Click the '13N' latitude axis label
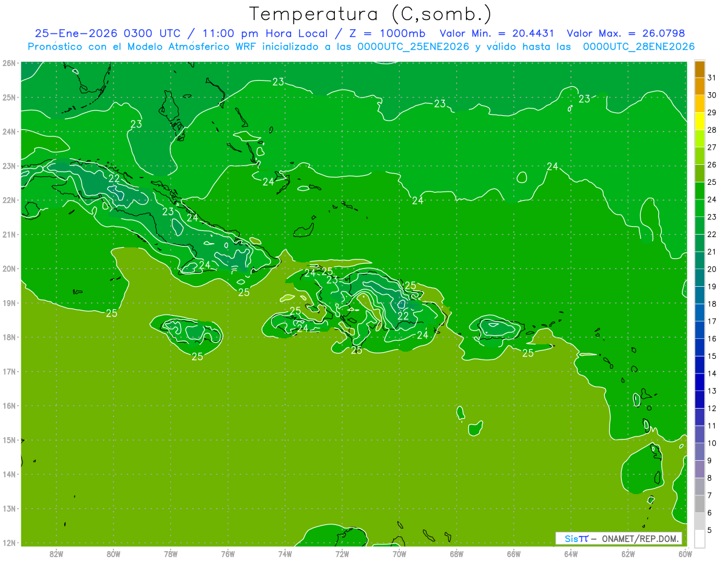The height and width of the screenshot is (562, 728). (9, 508)
